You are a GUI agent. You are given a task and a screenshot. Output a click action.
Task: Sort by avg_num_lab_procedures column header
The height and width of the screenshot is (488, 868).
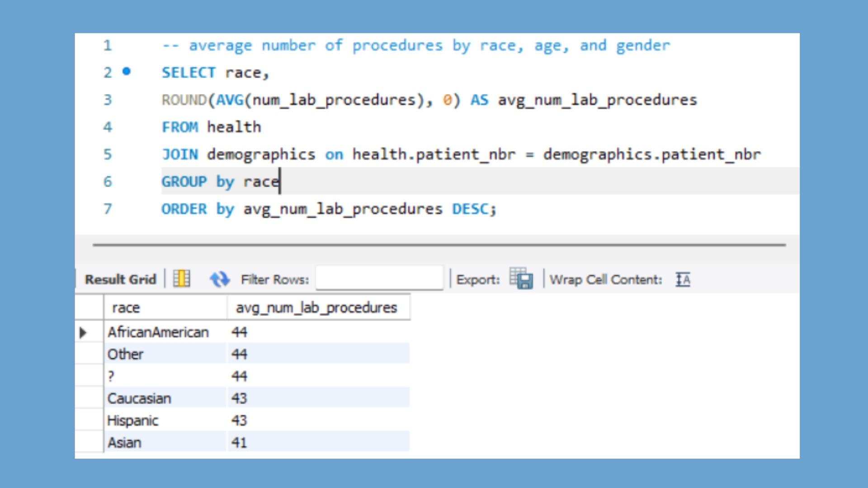point(316,308)
